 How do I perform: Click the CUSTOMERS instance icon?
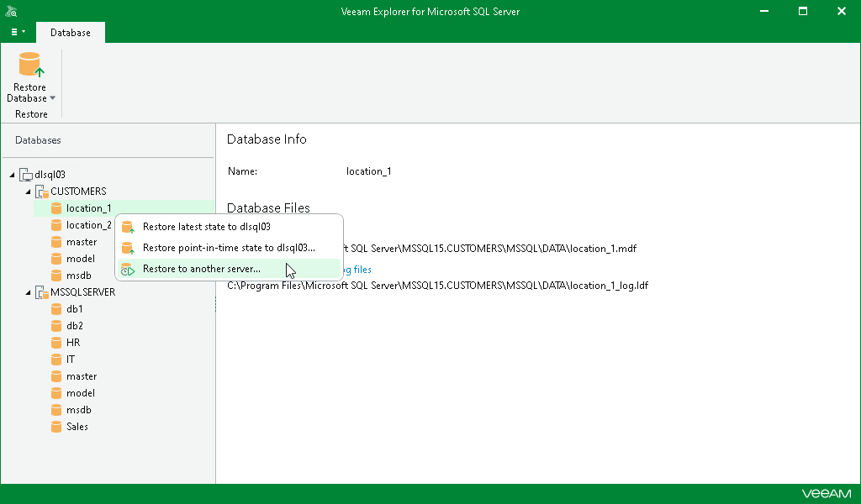coord(42,192)
